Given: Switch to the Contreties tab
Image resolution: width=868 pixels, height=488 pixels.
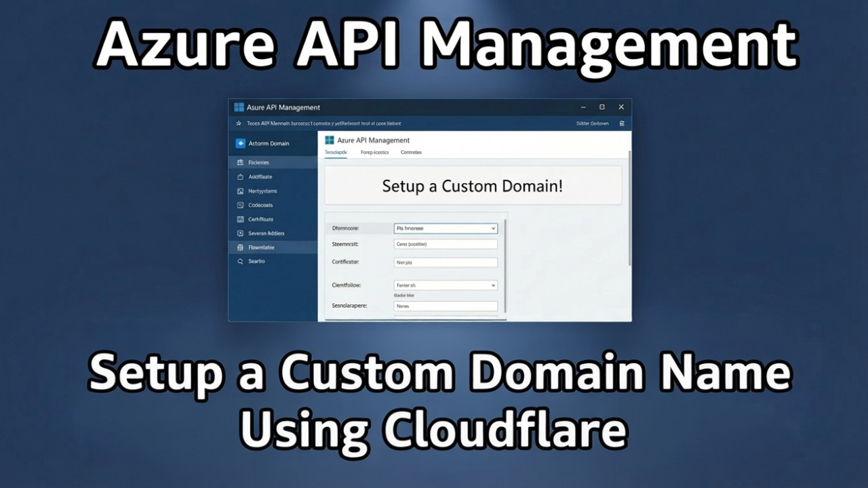Looking at the screenshot, I should (x=411, y=152).
